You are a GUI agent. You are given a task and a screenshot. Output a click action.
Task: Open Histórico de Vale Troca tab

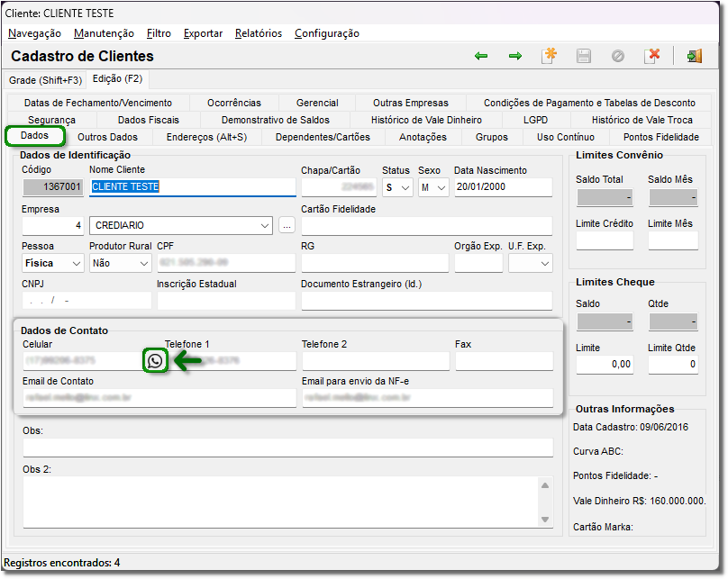pyautogui.click(x=642, y=120)
